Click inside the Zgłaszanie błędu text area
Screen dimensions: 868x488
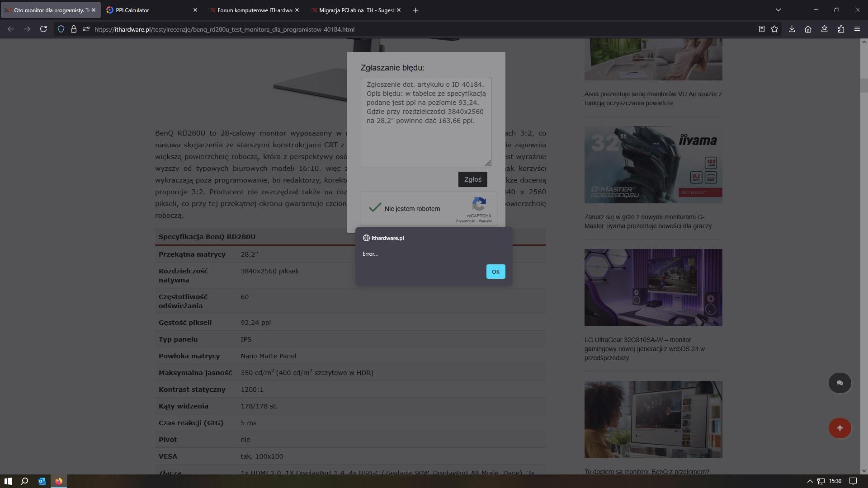(x=426, y=140)
